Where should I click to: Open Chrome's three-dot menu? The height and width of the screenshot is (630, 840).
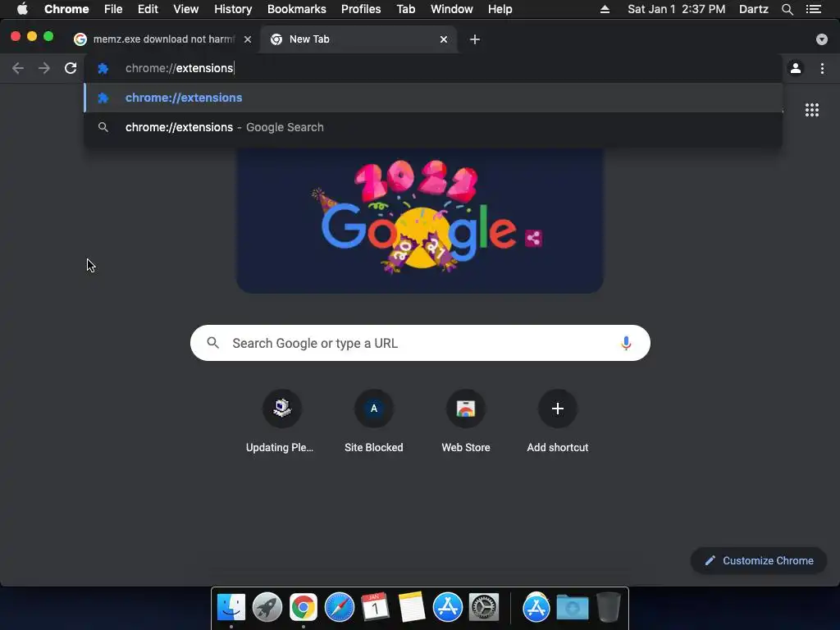822,68
